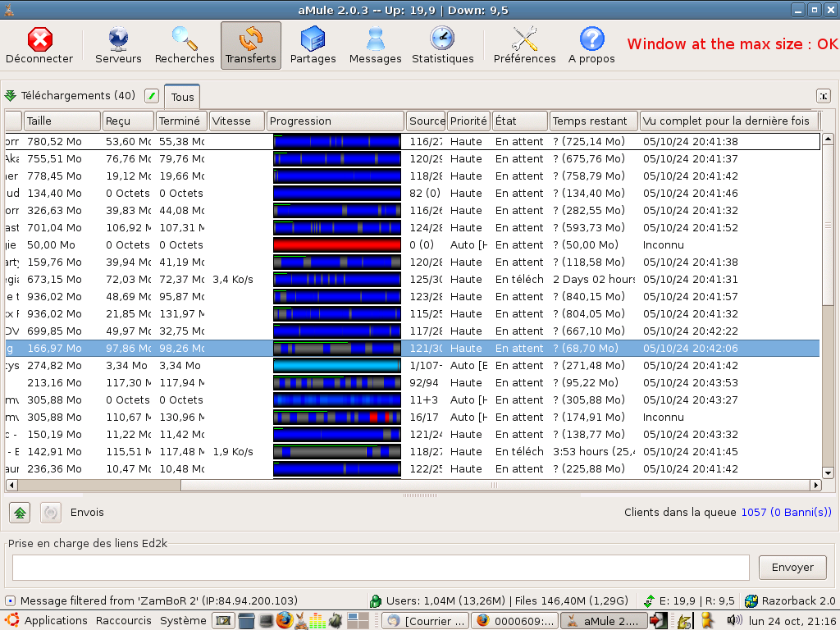Image resolution: width=840 pixels, height=630 pixels.
Task: Sort downloads by the Priorité column
Action: pos(468,121)
